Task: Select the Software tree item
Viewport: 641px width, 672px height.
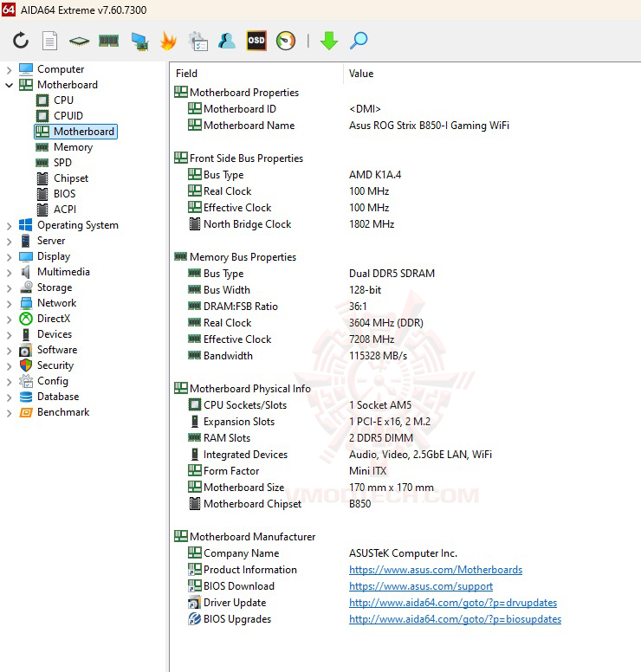Action: 57,350
